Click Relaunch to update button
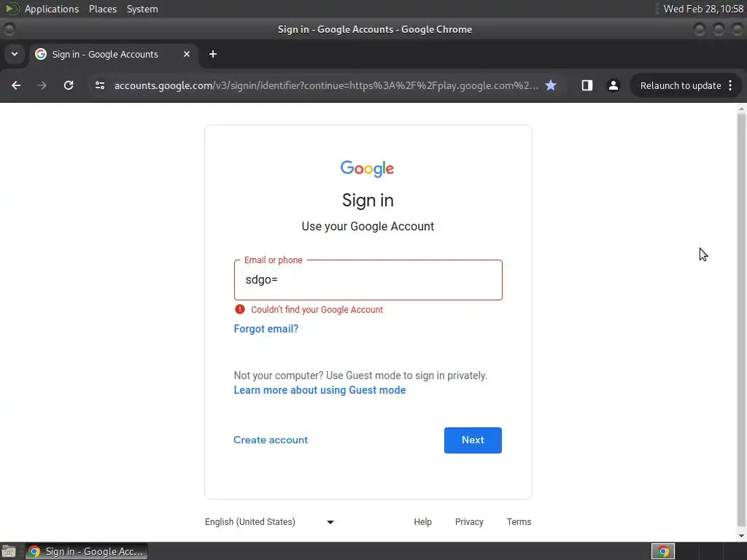The width and height of the screenshot is (747, 560). click(x=681, y=86)
